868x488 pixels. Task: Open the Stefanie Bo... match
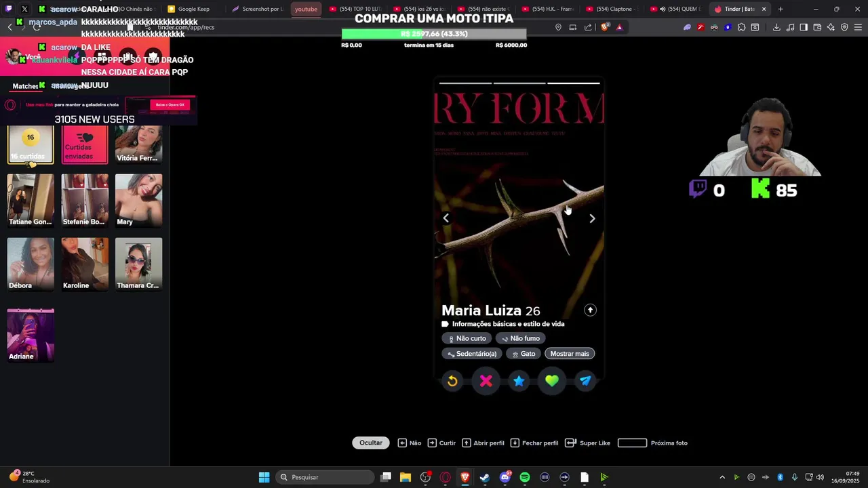[84, 201]
